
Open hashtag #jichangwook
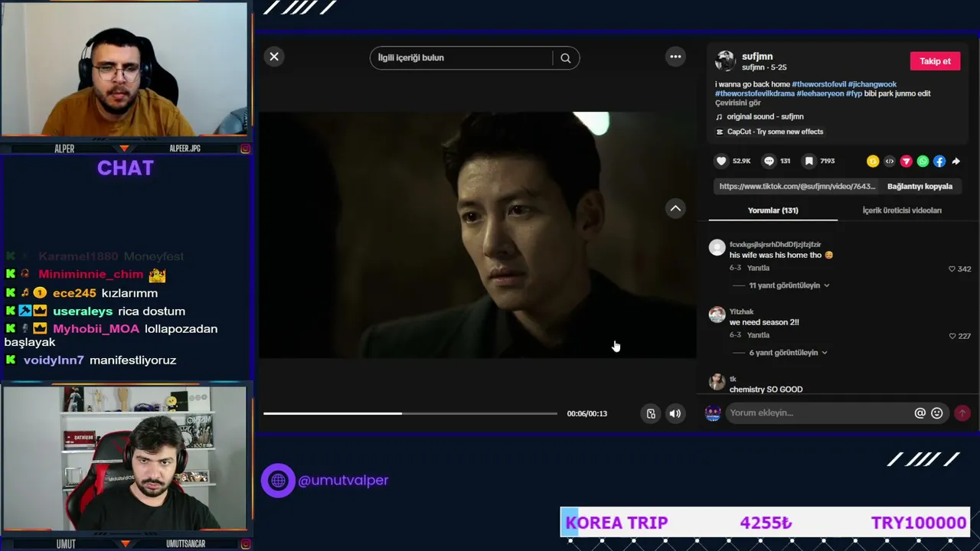click(872, 84)
